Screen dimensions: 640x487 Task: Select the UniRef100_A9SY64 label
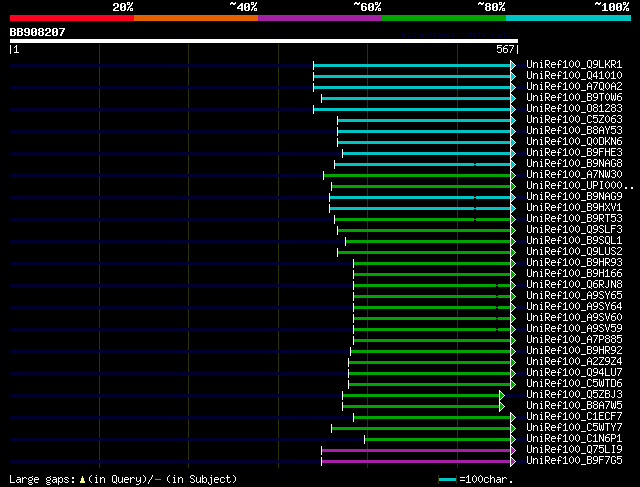coord(574,307)
